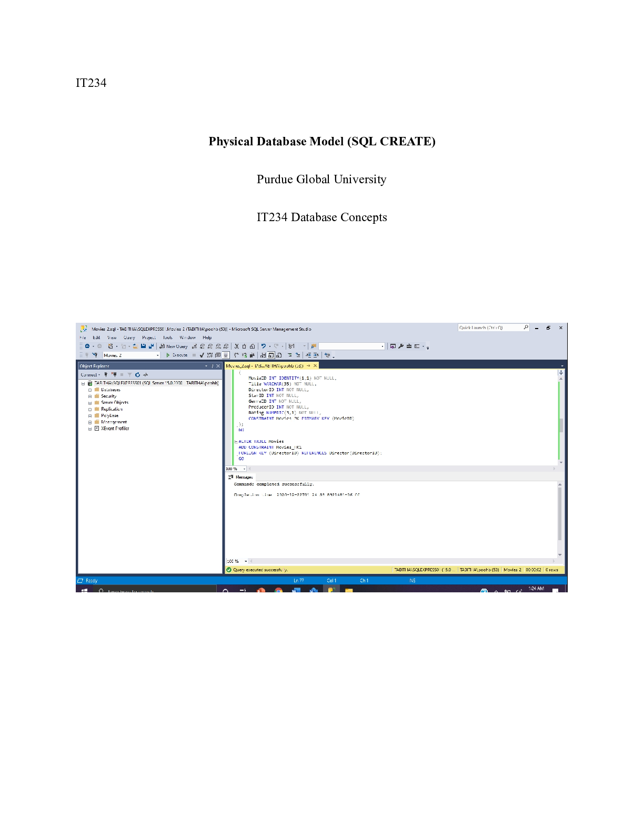The width and height of the screenshot is (644, 834).
Task: Click the parse query checkmark icon
Action: point(202,355)
